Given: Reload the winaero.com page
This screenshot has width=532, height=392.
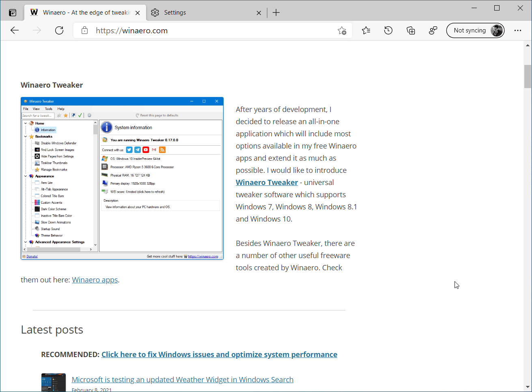Looking at the screenshot, I should [x=59, y=30].
